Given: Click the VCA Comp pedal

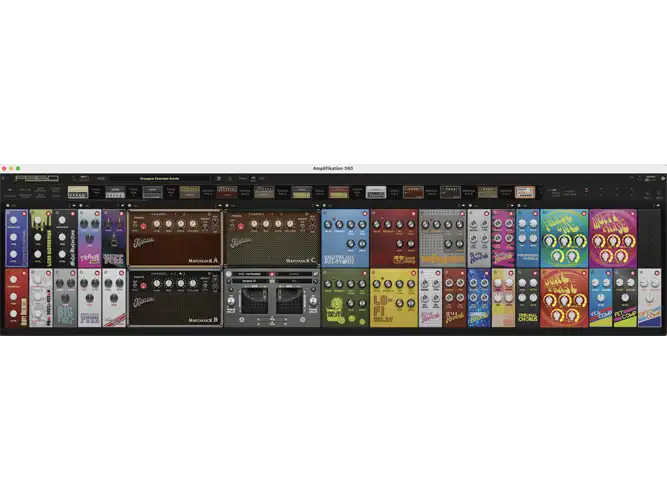Looking at the screenshot, I should 601,297.
